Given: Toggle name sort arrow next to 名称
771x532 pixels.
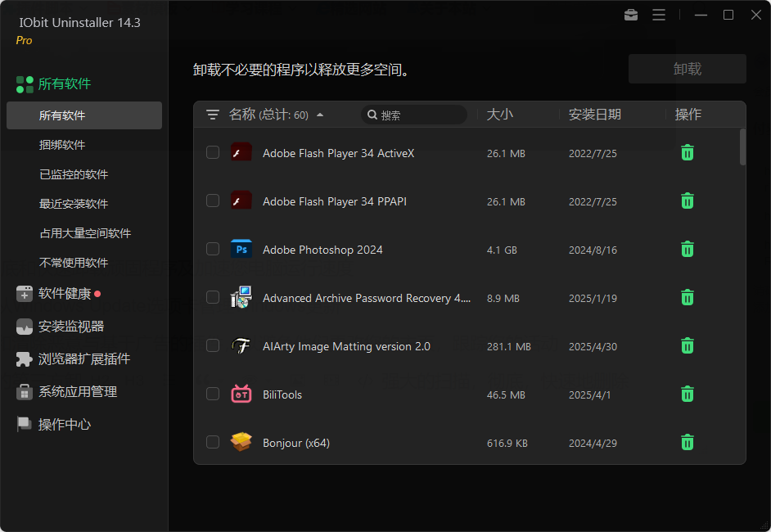Looking at the screenshot, I should 320,115.
